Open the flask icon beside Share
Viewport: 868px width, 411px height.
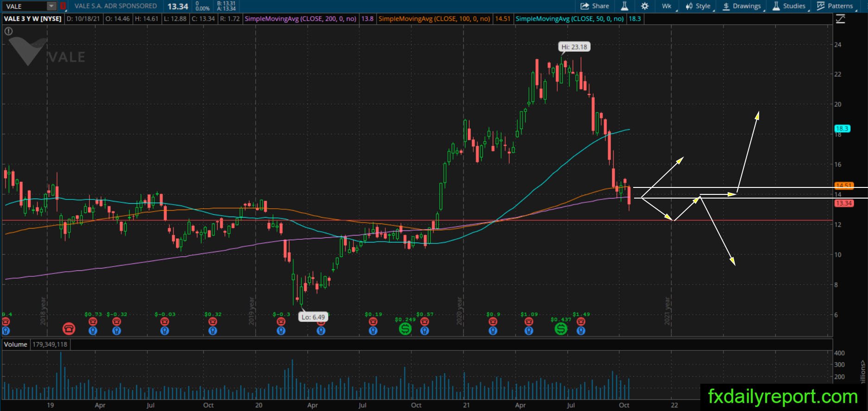click(x=624, y=6)
